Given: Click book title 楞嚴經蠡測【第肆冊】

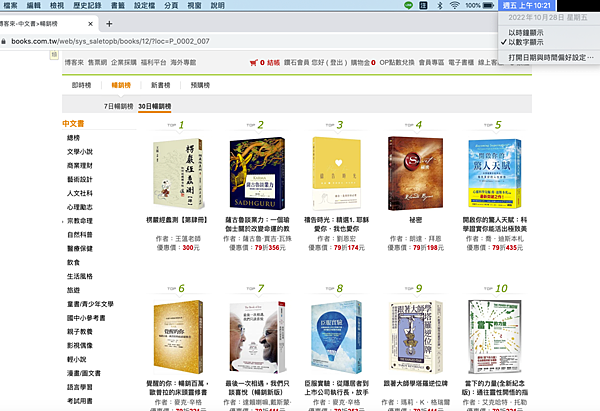Looking at the screenshot, I should coord(178,220).
